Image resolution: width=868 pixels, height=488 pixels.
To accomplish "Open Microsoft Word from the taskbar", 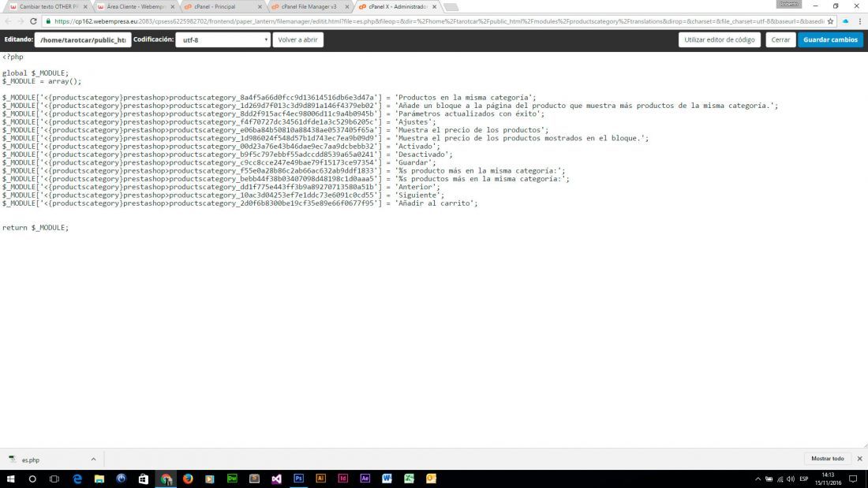I will tap(387, 479).
